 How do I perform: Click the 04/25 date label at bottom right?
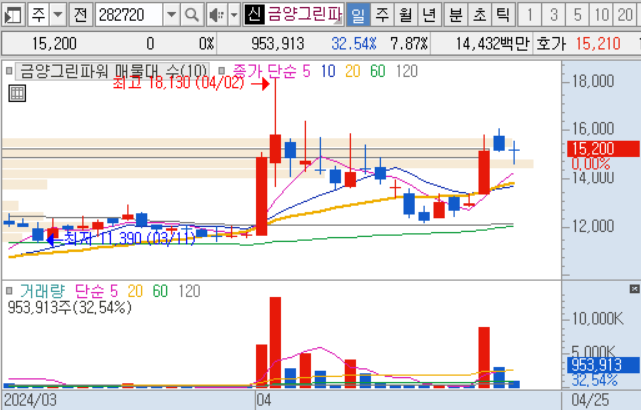(x=590, y=400)
